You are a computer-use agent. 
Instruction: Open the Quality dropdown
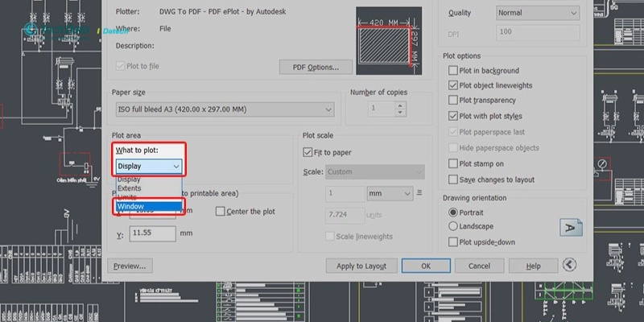coord(538,13)
